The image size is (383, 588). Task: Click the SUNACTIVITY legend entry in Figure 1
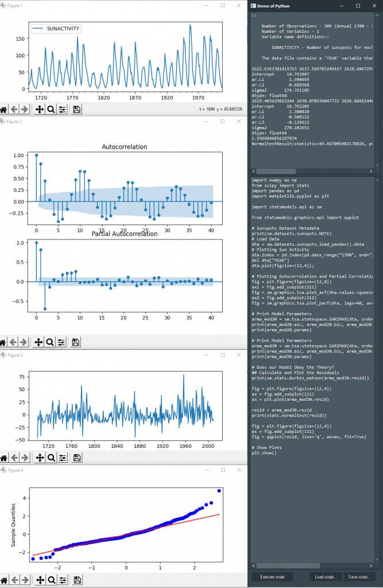pos(56,29)
